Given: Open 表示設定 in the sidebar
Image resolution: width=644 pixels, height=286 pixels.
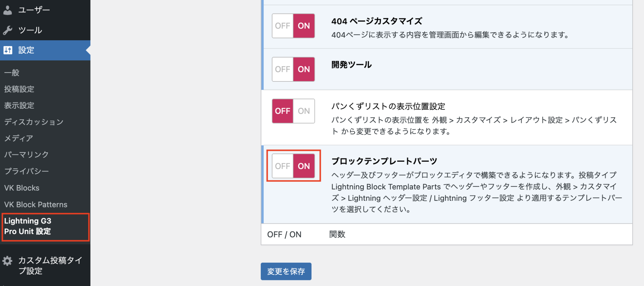Looking at the screenshot, I should [19, 105].
